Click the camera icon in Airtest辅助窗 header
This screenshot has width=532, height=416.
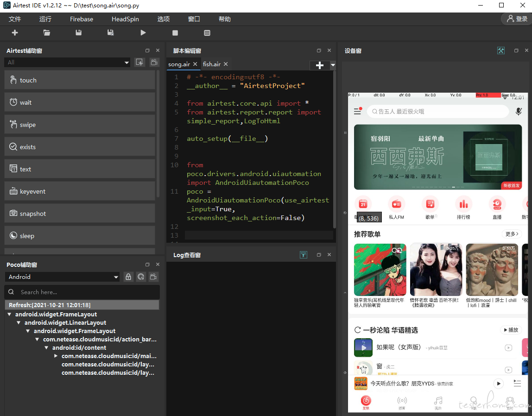154,63
